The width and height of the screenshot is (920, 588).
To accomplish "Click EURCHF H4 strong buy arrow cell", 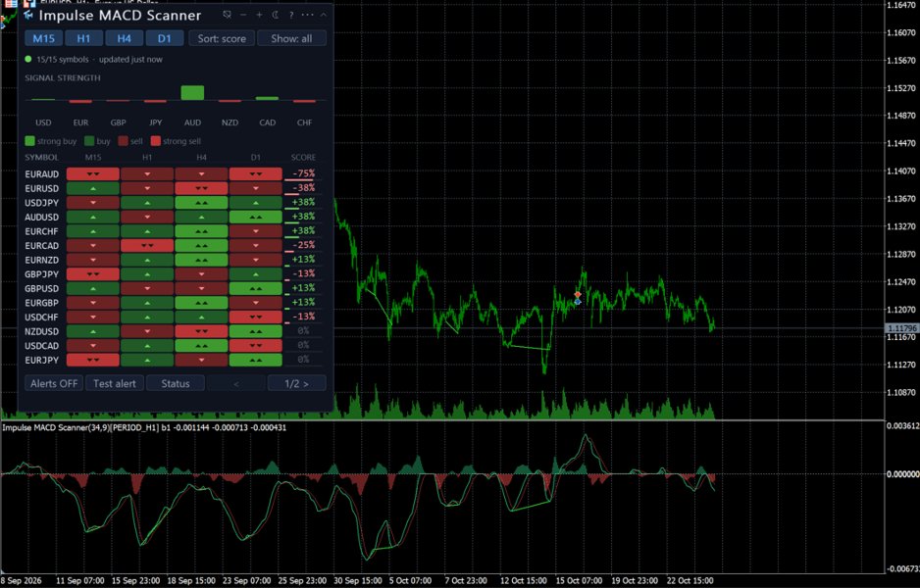I will pyautogui.click(x=201, y=231).
